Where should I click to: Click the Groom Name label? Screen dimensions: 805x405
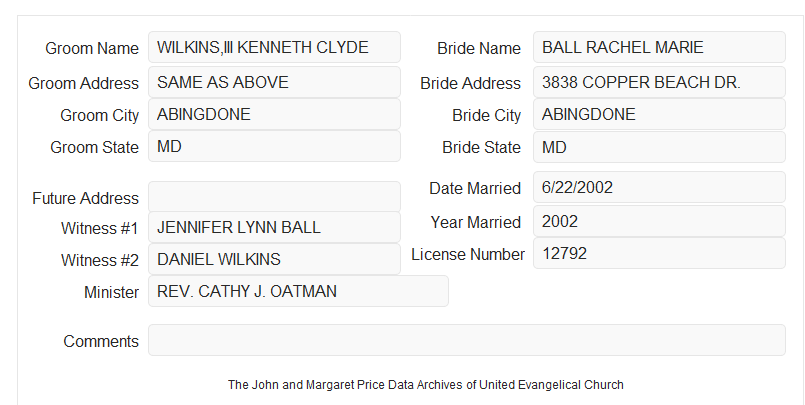92,48
